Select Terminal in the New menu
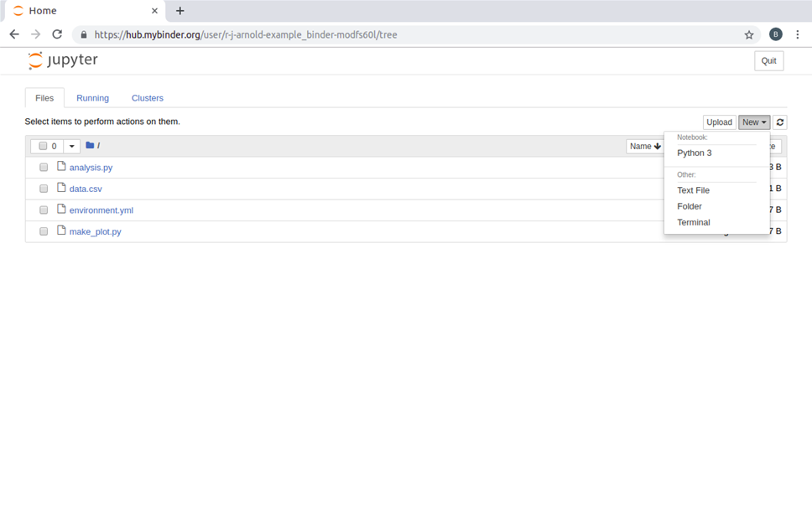 tap(693, 222)
